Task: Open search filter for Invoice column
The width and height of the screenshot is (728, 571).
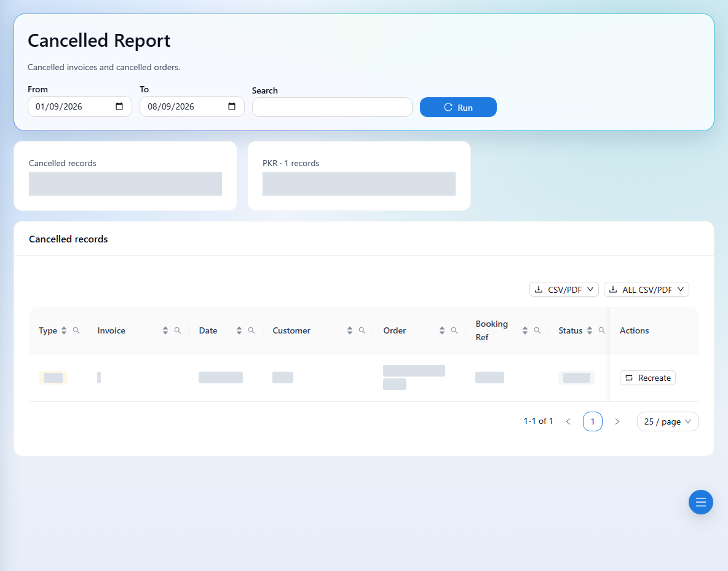Action: coord(177,330)
